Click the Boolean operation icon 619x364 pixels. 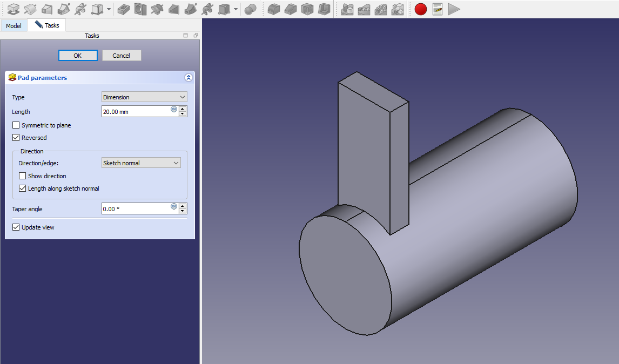point(250,9)
